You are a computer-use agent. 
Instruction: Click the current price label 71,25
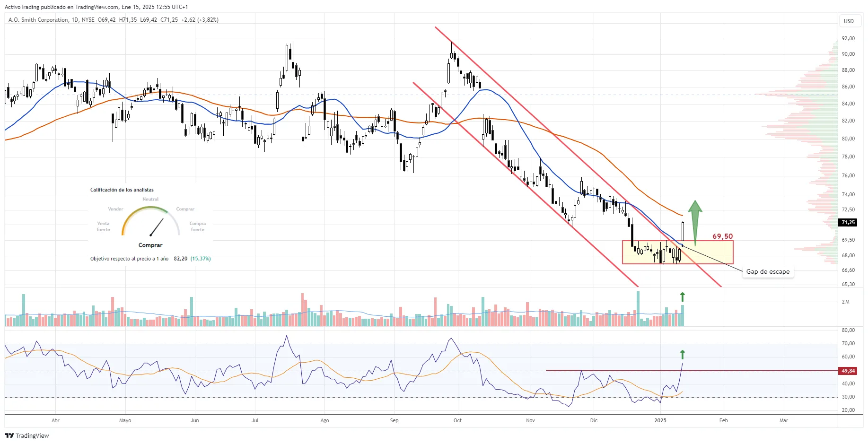(x=848, y=222)
